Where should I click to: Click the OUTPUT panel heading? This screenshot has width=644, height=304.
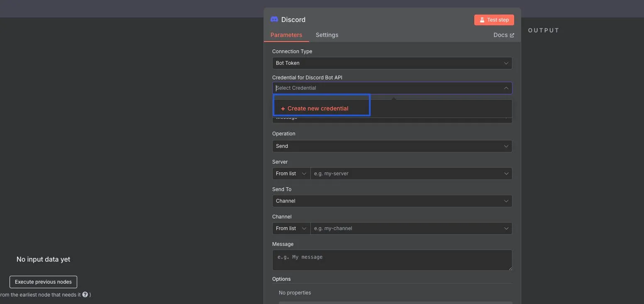click(544, 30)
